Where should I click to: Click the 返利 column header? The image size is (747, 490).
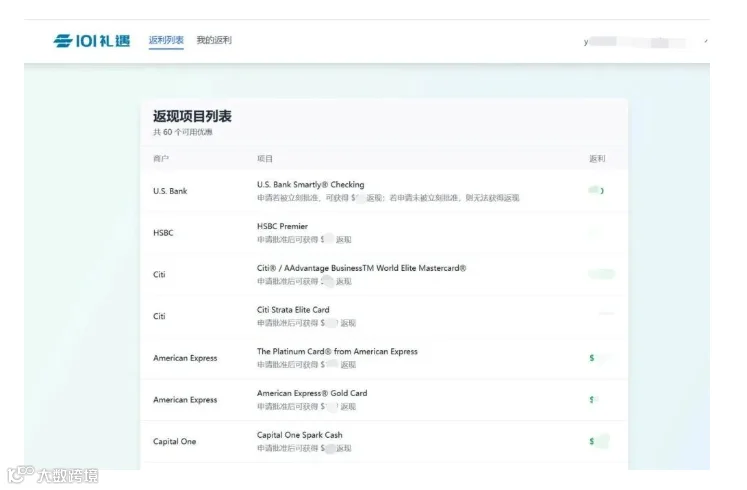coord(597,159)
